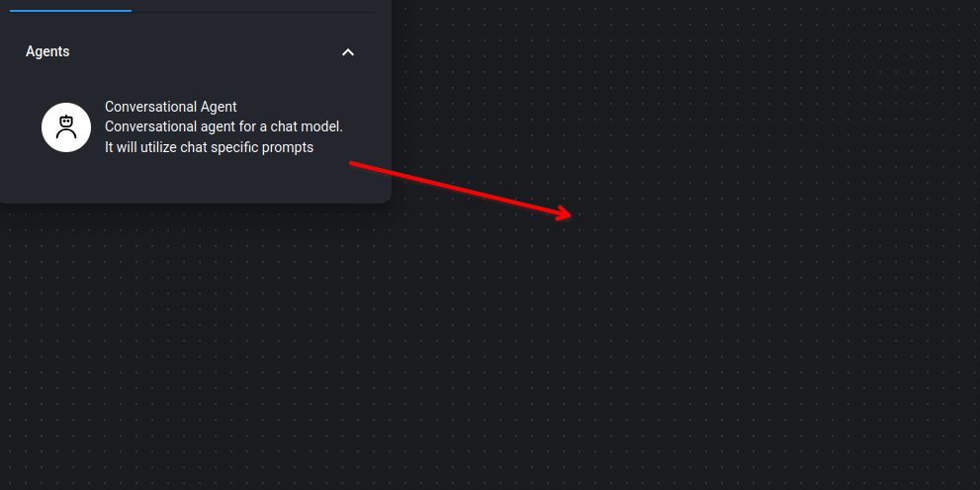This screenshot has height=490, width=980.
Task: Click the word 'Agent' in the node title
Action: 219,107
